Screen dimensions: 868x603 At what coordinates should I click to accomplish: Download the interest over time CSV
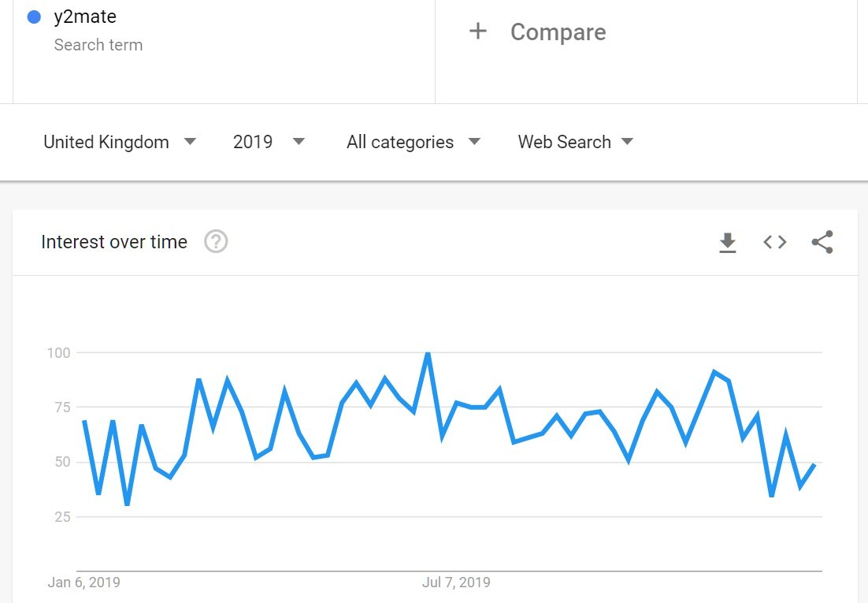point(727,243)
